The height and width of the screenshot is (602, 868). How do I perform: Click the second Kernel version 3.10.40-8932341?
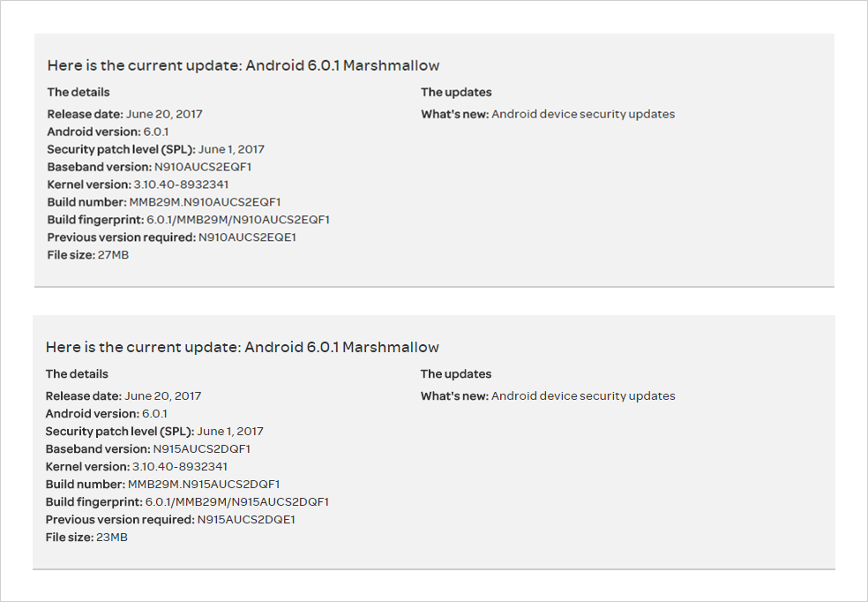coord(136,466)
